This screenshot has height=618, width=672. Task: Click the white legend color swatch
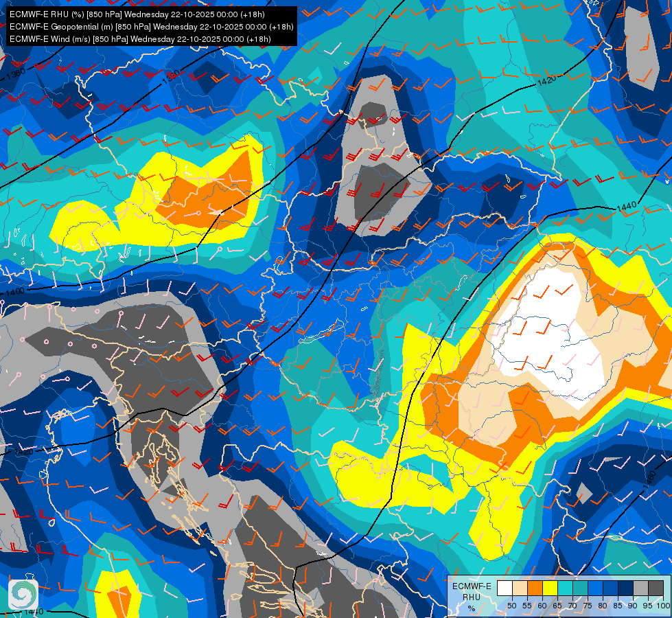point(505,588)
